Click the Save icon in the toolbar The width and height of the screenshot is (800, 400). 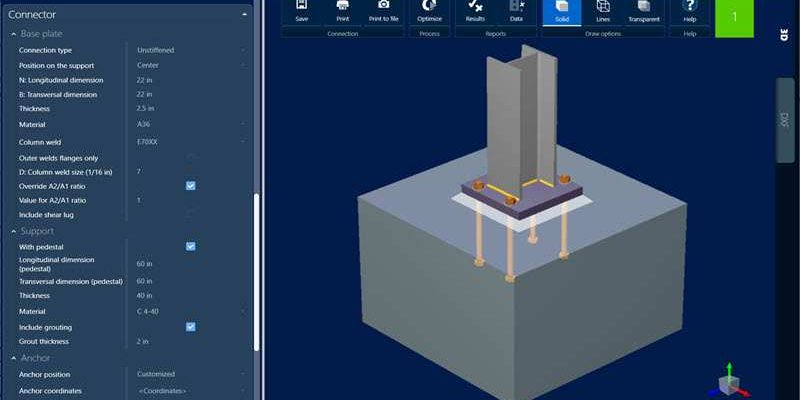tap(301, 7)
